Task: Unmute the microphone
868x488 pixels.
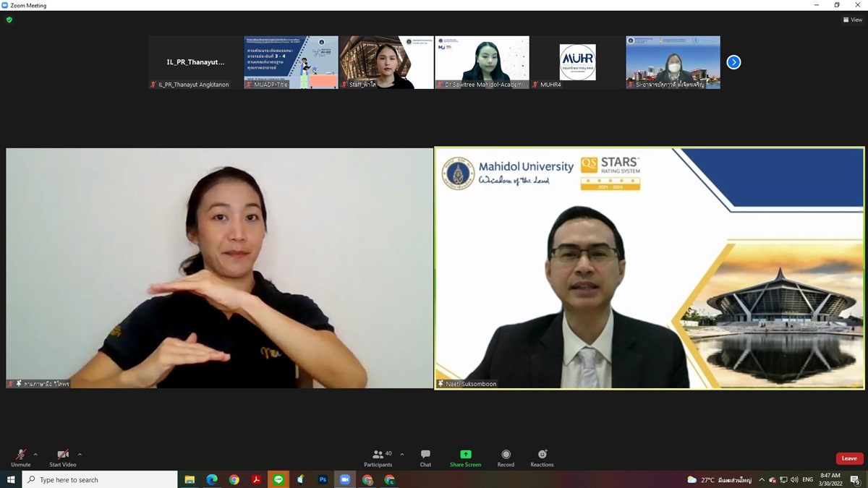Action: coord(20,458)
